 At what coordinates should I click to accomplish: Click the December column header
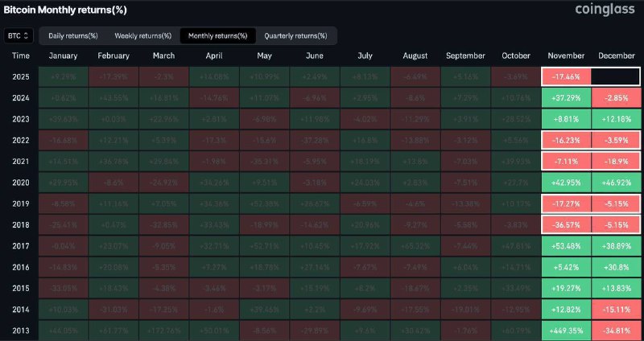tap(616, 56)
